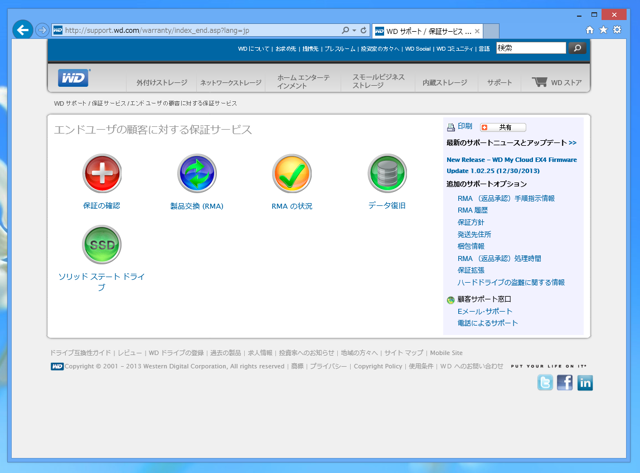Click the >> news and updates link
This screenshot has height=473, width=640.
572,143
